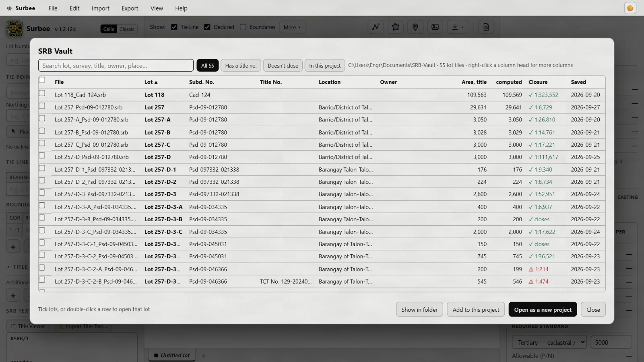The height and width of the screenshot is (362, 644).
Task: Click the vault search input field
Action: [116, 66]
